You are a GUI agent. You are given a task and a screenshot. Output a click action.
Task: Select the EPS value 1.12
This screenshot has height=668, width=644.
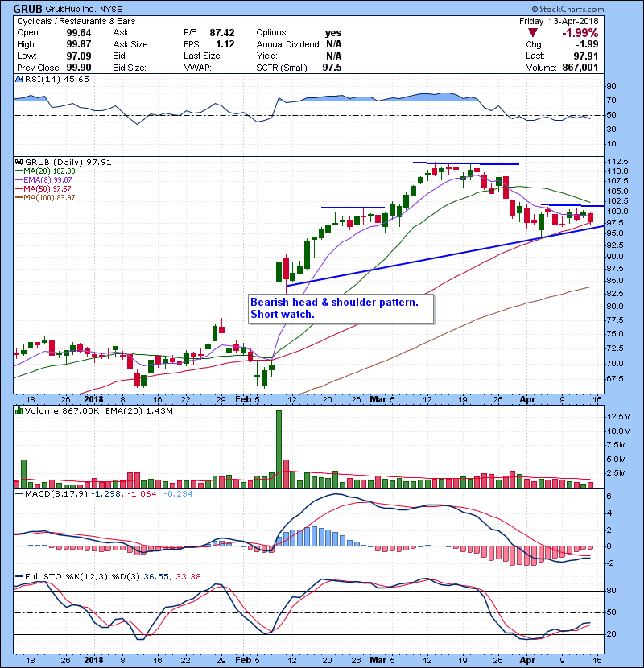[225, 44]
